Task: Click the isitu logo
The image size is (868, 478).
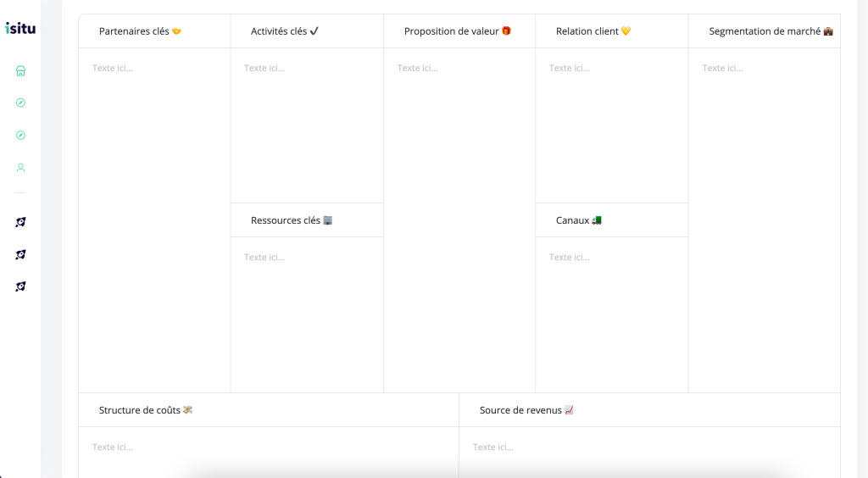Action: (x=20, y=29)
